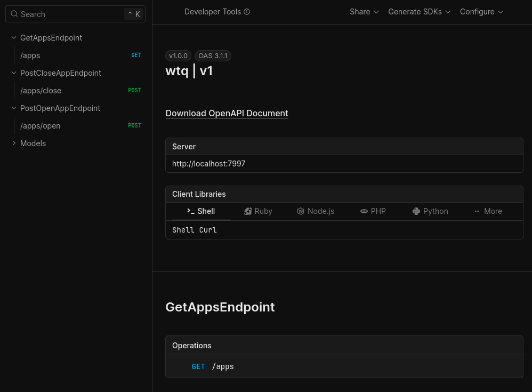Image resolution: width=532 pixels, height=392 pixels.
Task: Click the Shell terminal prompt icon
Action: click(190, 211)
